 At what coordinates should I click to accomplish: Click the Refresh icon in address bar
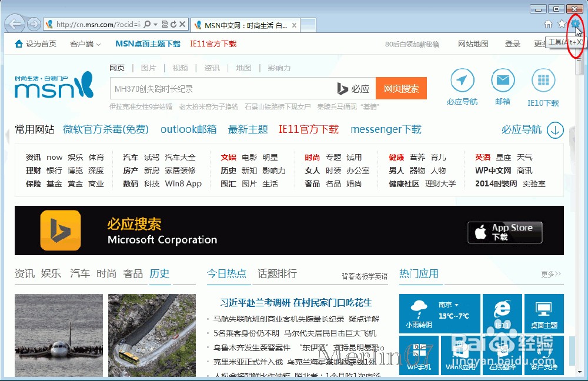pyautogui.click(x=173, y=24)
